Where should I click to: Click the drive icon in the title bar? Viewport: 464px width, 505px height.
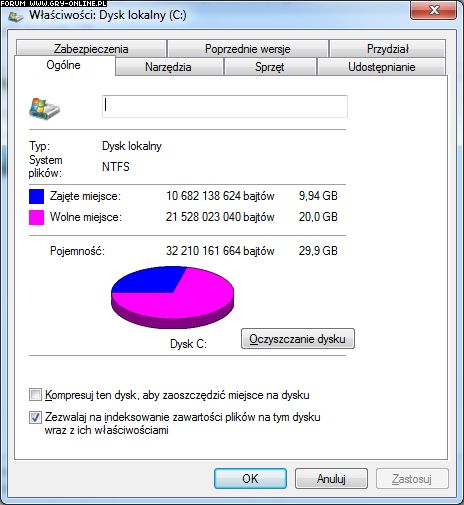pos(16,17)
